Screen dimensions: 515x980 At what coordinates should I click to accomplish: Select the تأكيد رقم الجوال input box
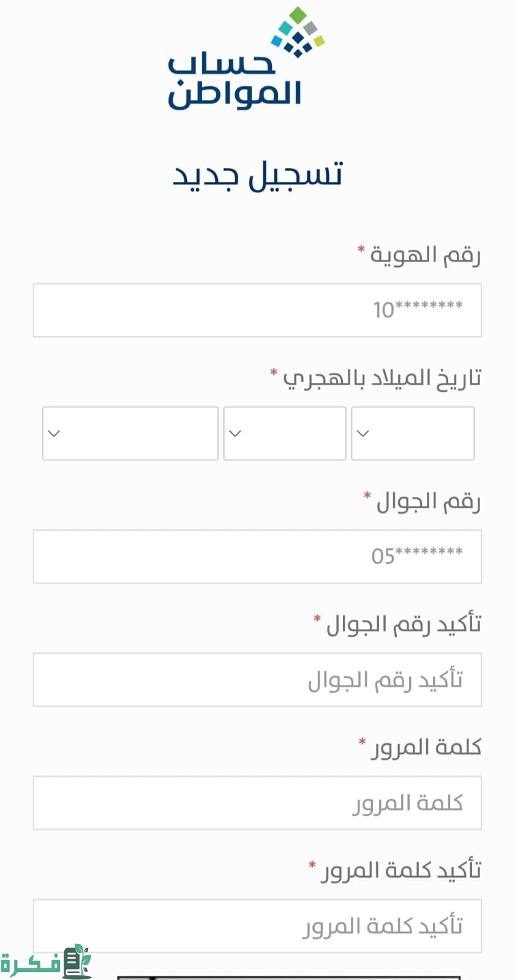click(257, 680)
